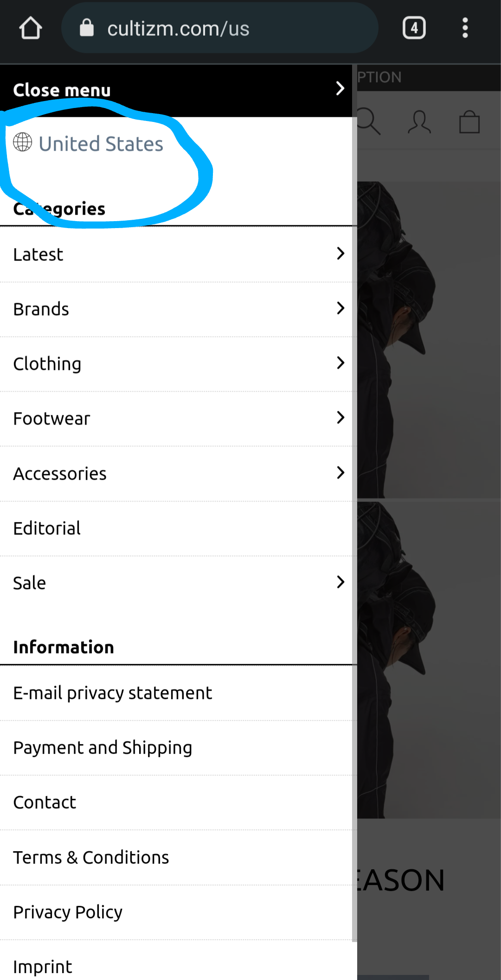Open the Terms & Conditions link
The width and height of the screenshot is (501, 980).
coord(91,857)
